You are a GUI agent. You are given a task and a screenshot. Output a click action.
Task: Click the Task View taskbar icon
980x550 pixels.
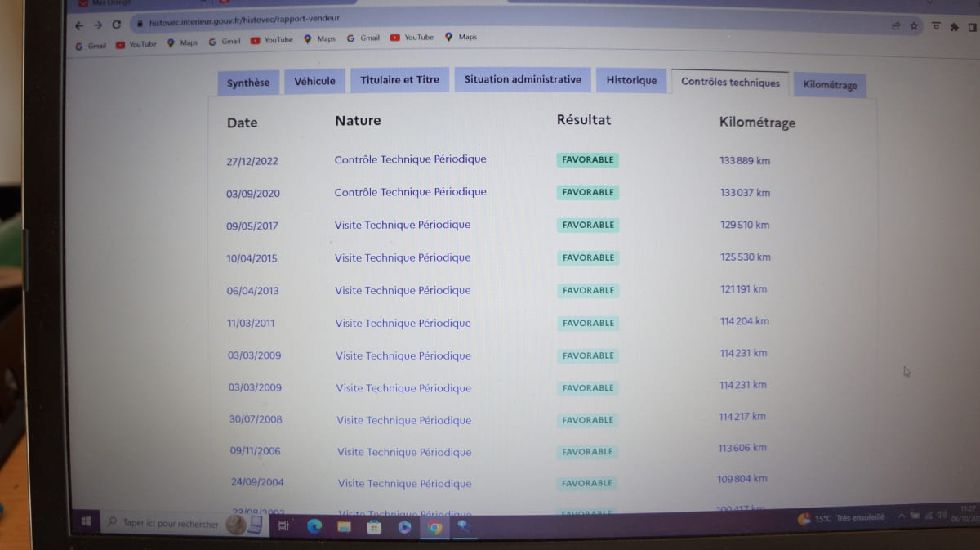[x=283, y=526]
